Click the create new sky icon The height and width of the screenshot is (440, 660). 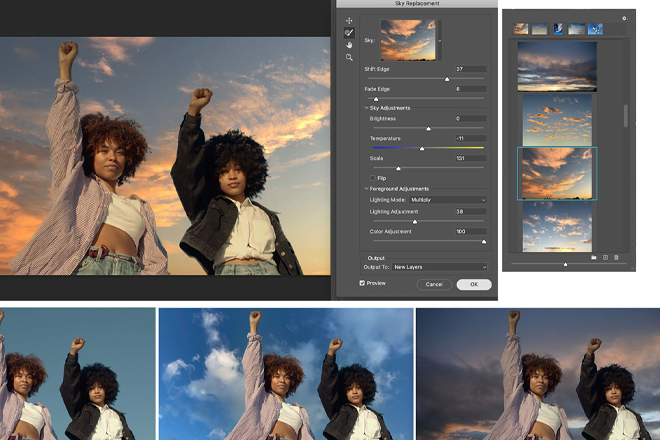605,257
